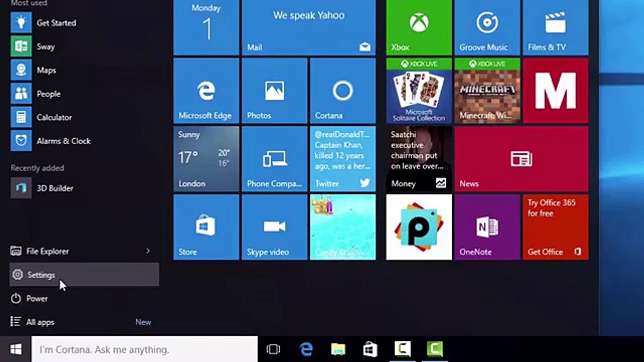Click the "New" label beside All apps

coord(143,322)
